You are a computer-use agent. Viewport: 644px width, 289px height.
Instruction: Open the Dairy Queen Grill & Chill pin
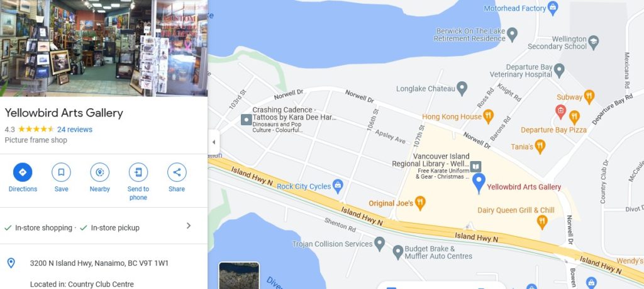pyautogui.click(x=542, y=222)
